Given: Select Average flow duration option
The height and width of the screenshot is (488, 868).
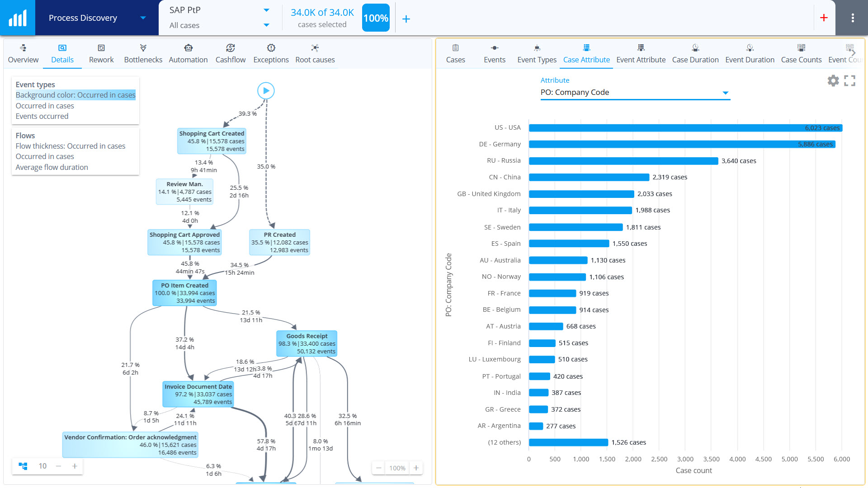Looking at the screenshot, I should pyautogui.click(x=52, y=167).
